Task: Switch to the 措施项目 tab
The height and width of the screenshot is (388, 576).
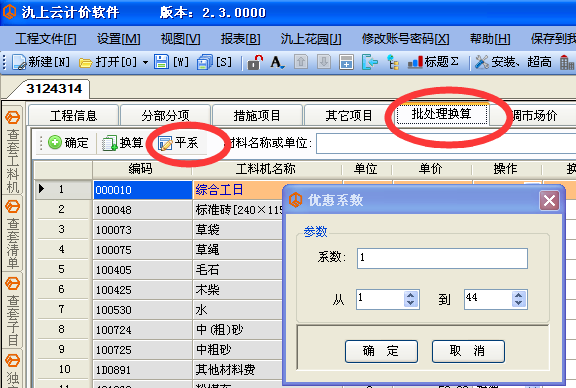Action: [x=257, y=115]
